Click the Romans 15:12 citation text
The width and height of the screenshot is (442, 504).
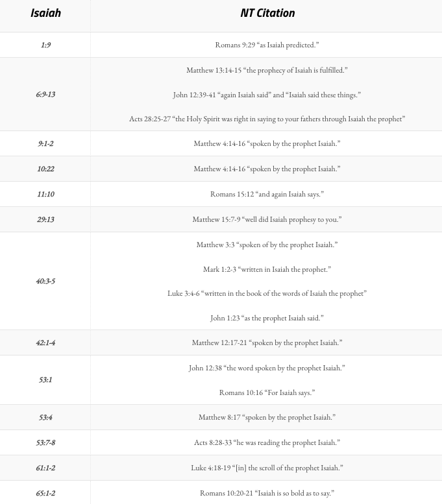(x=267, y=194)
